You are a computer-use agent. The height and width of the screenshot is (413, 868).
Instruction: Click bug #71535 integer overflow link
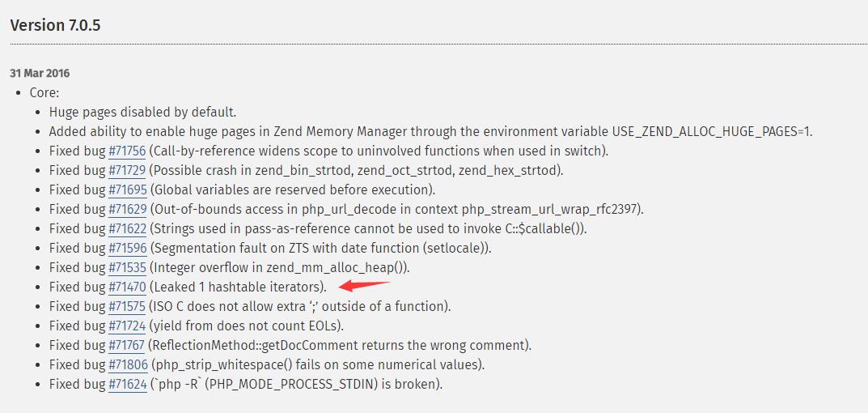128,267
